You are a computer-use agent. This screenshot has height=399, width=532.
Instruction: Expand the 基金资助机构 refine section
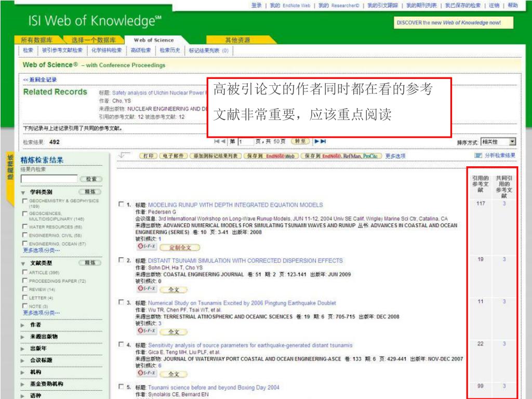(x=23, y=384)
